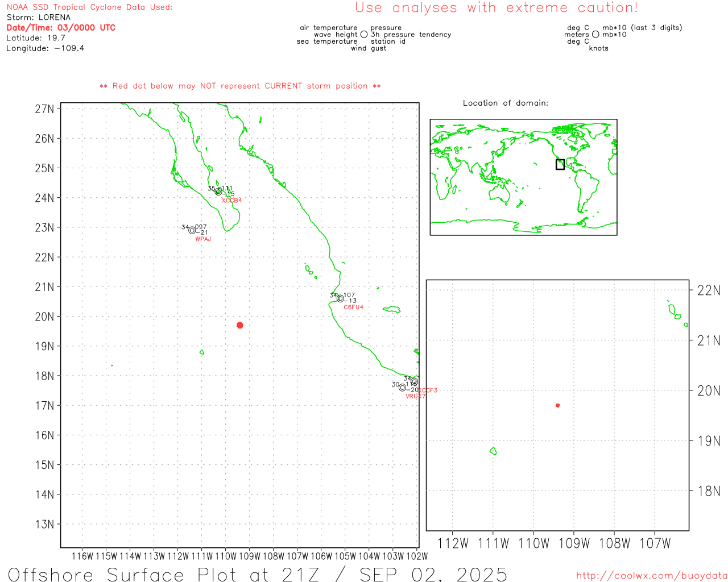Click the '3h pressure tendency' legend label

[x=411, y=35]
